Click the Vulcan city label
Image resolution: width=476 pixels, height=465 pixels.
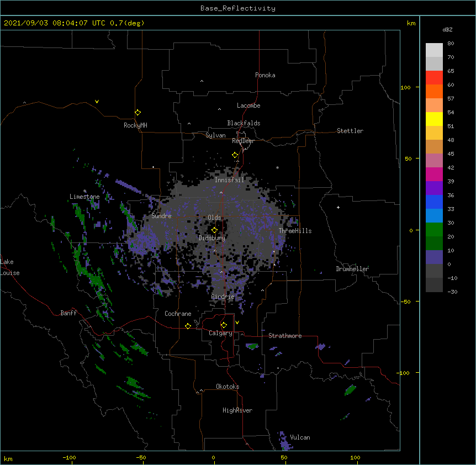coord(300,437)
